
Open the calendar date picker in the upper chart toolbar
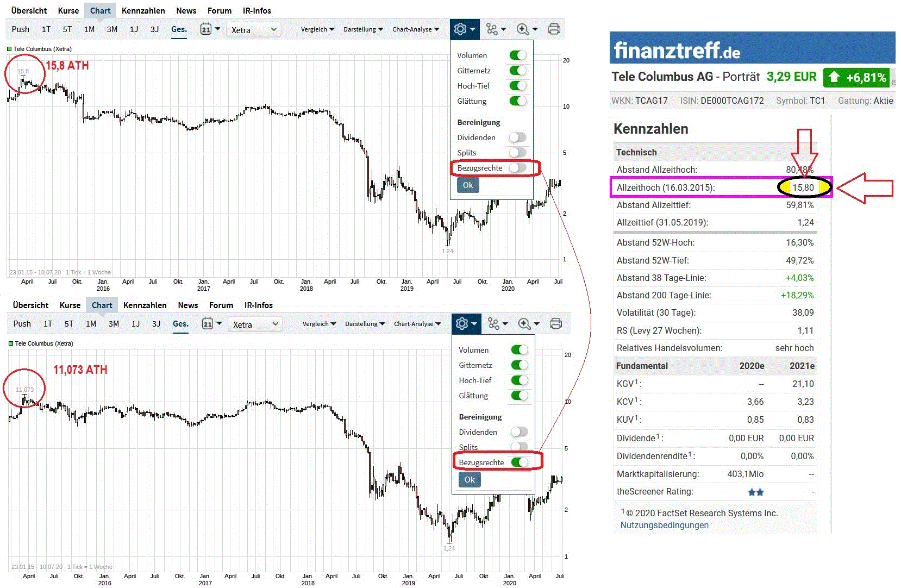(210, 29)
